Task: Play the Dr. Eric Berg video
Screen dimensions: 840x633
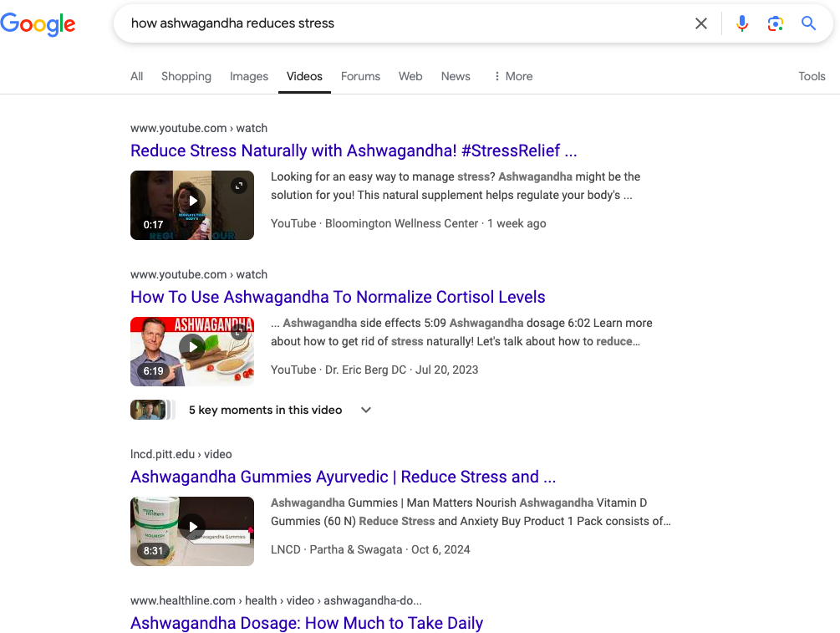Action: coord(192,346)
